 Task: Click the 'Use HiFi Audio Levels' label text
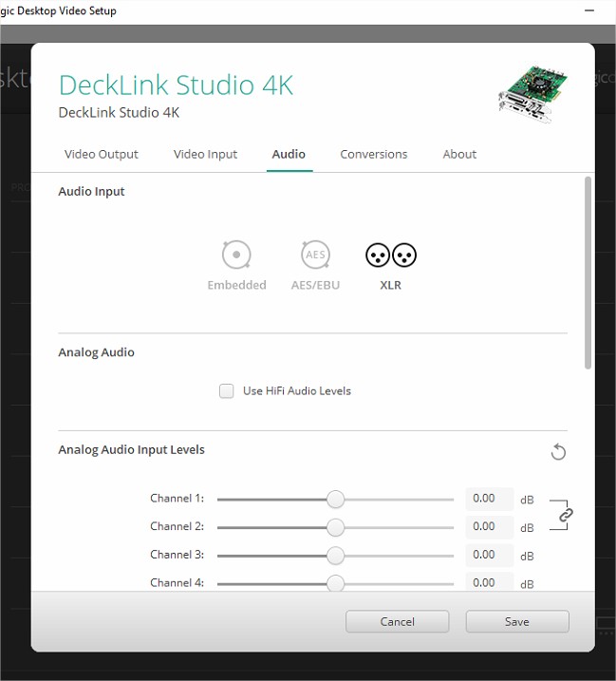297,391
